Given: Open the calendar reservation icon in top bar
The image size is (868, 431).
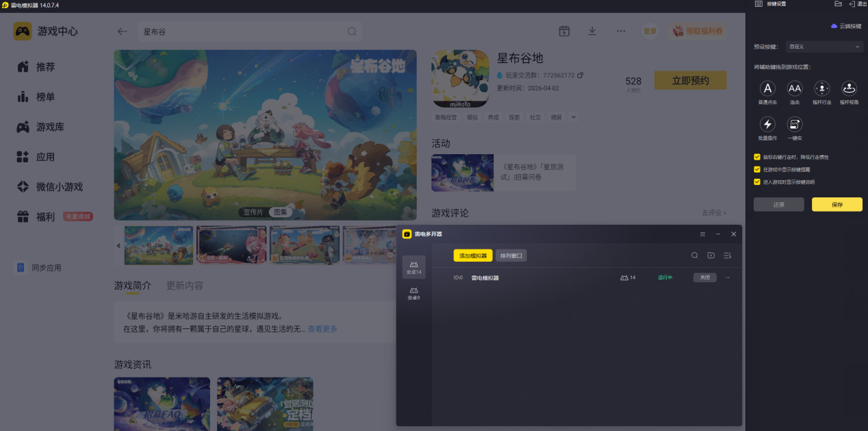Looking at the screenshot, I should point(564,31).
